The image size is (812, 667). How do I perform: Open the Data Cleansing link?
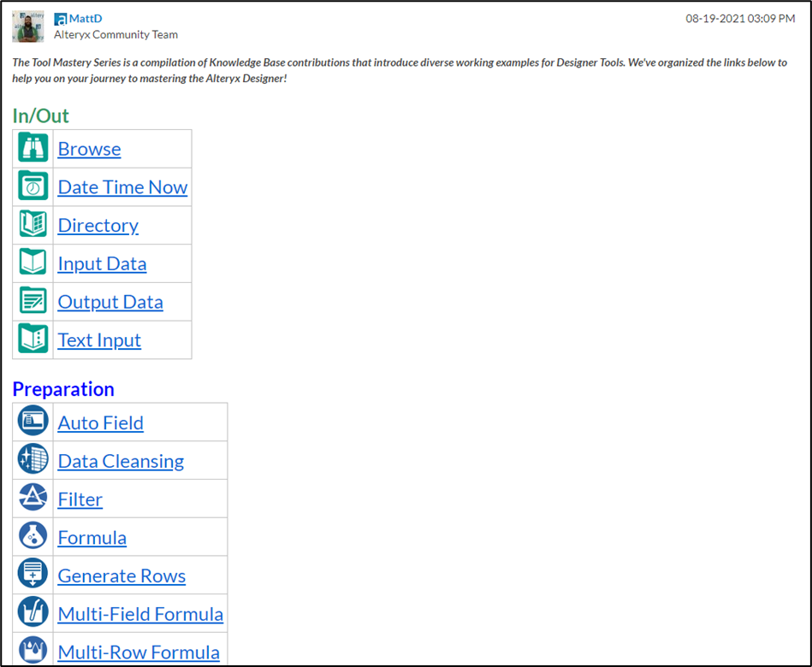point(121,462)
